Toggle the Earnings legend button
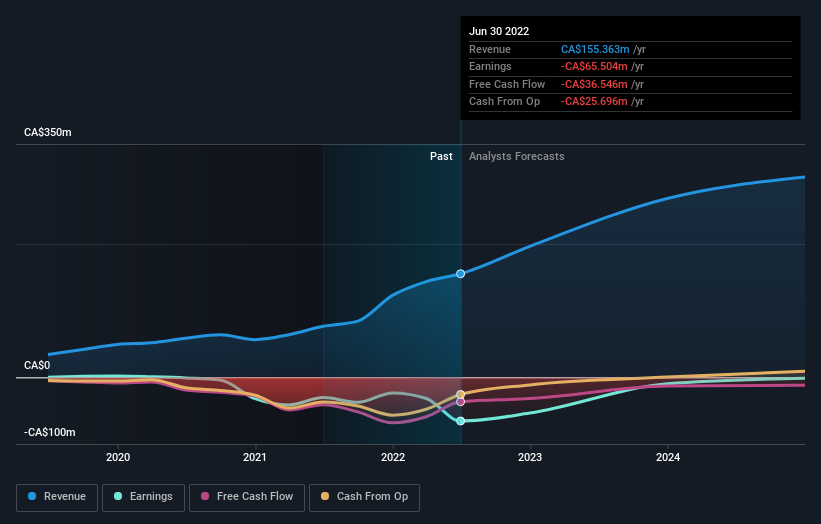 [x=143, y=497]
